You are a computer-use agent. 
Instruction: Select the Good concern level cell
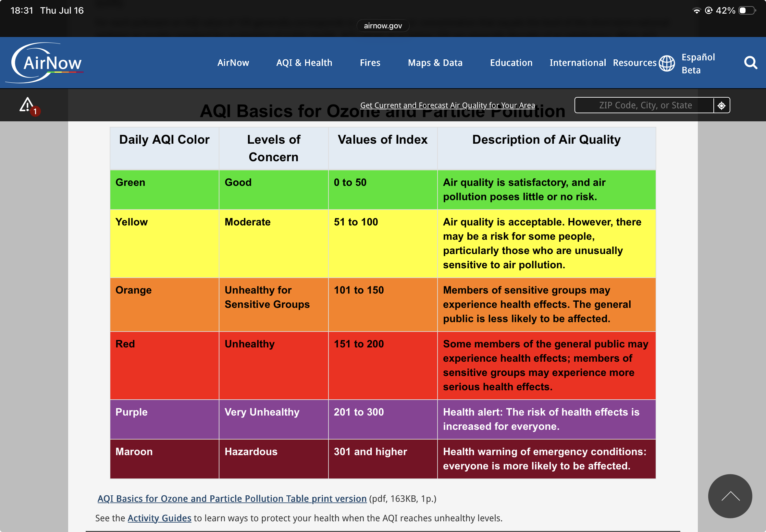coord(274,190)
